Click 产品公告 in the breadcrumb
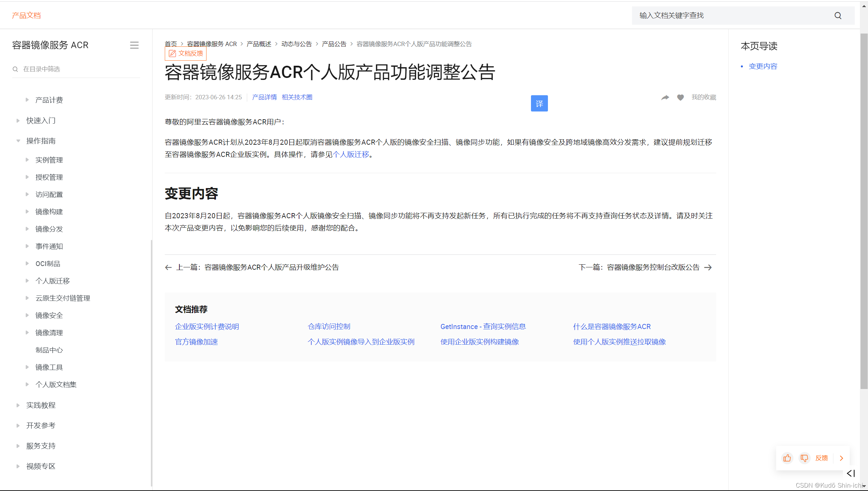The image size is (868, 491). point(334,44)
